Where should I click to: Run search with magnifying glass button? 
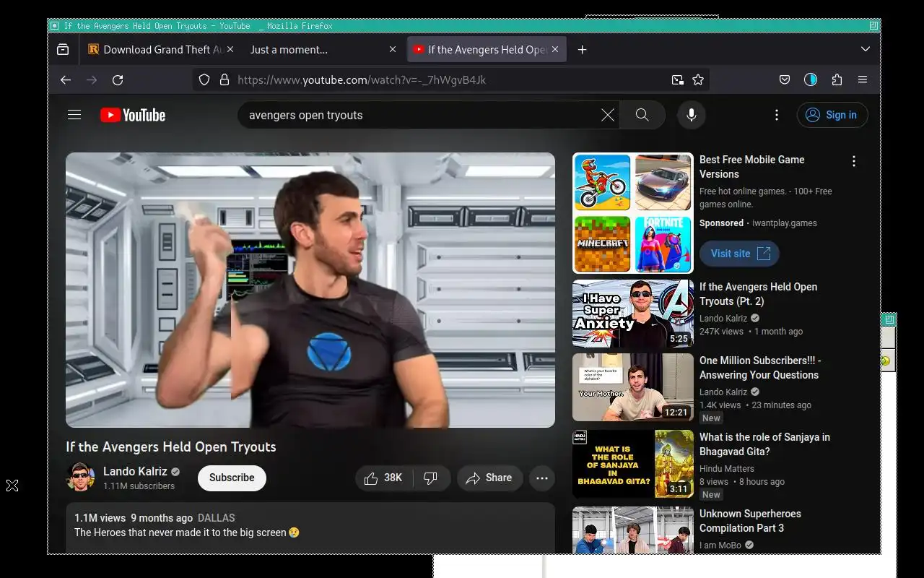point(642,115)
